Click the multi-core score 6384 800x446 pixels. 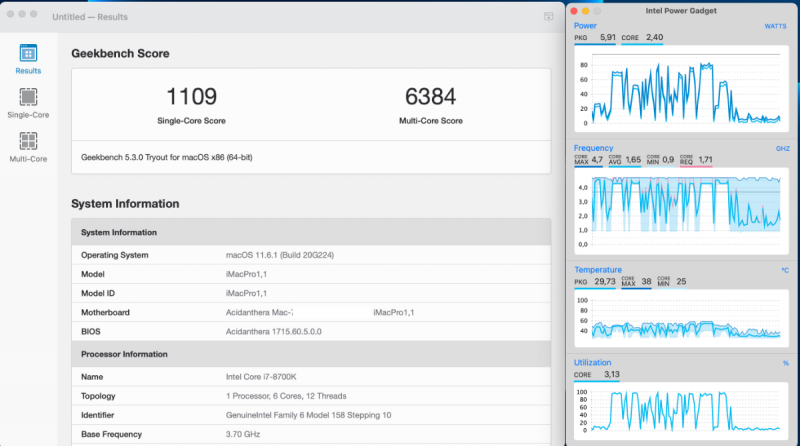pyautogui.click(x=431, y=96)
